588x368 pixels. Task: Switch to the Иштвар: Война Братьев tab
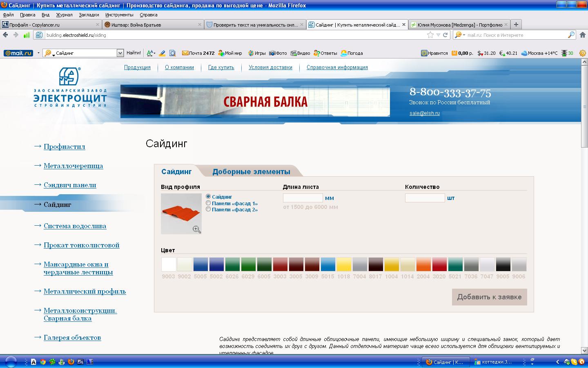click(153, 25)
